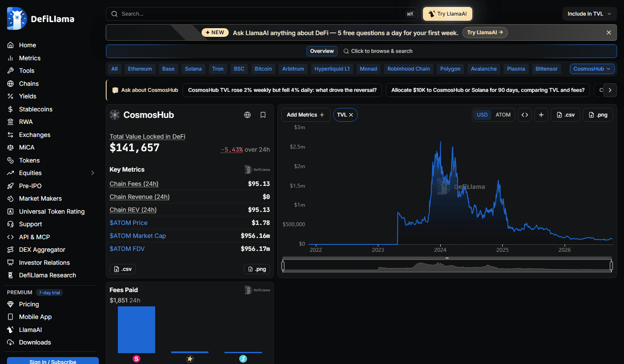This screenshot has width=624, height=364.
Task: Click the Try LlamaAI header button
Action: 448,14
